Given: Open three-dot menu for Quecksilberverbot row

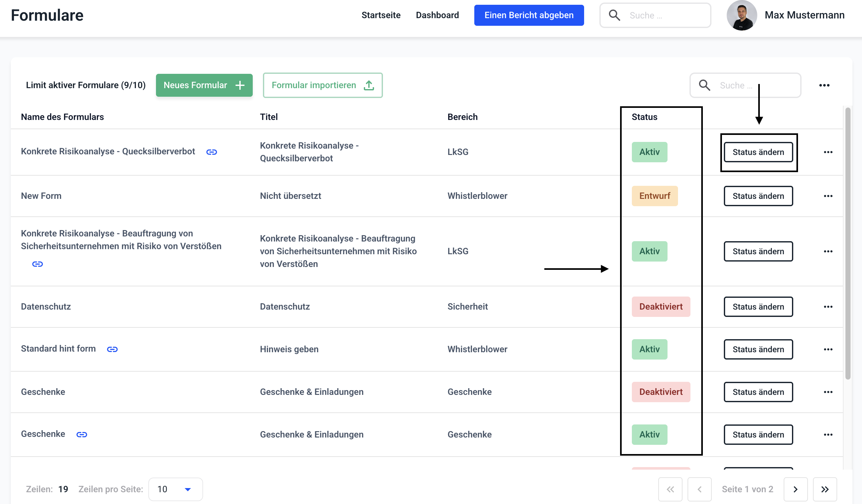Looking at the screenshot, I should point(828,152).
